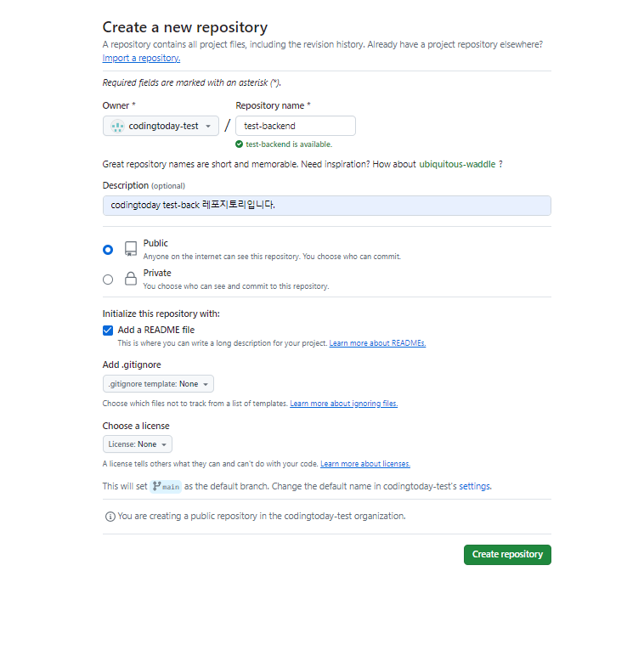Screen dimensions: 644x650
Task: Click the 'Choose a license' label
Action: [136, 426]
